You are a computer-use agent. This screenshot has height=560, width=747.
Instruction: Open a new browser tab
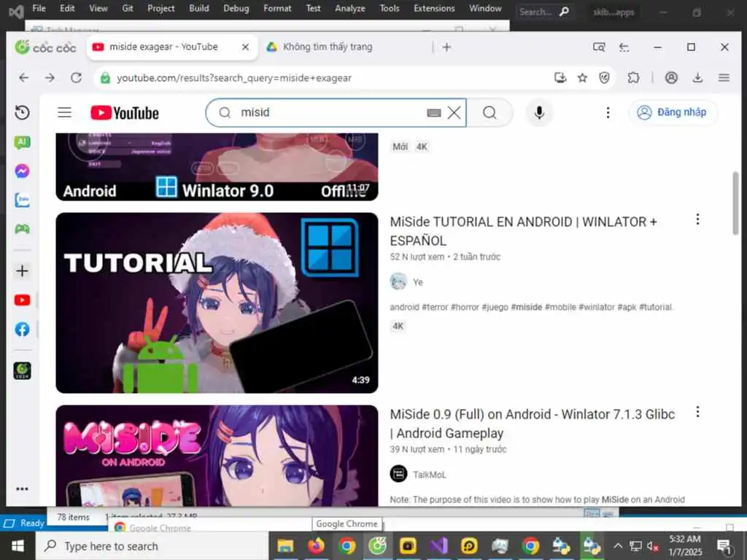click(x=447, y=47)
